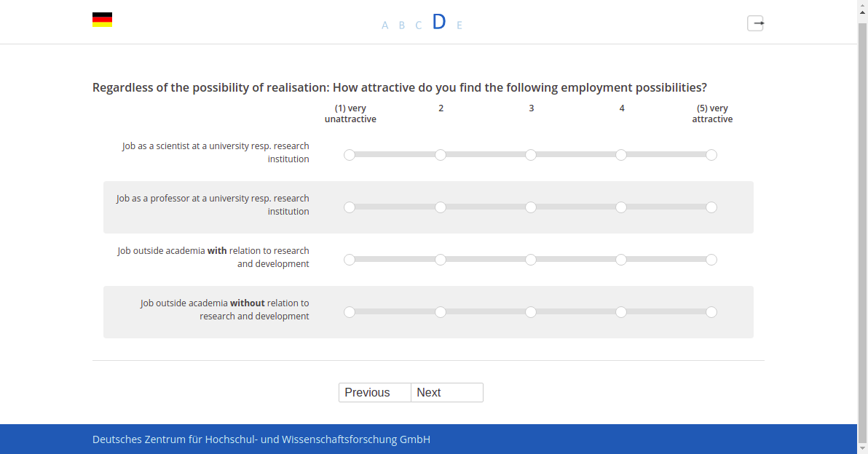Rate scientist job as 1 very unattractive
The width and height of the screenshot is (868, 454).
tap(350, 155)
